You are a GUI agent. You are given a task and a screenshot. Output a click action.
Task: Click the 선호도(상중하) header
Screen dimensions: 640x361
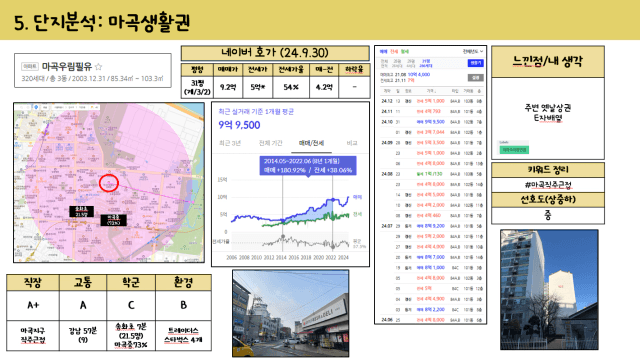(x=548, y=200)
